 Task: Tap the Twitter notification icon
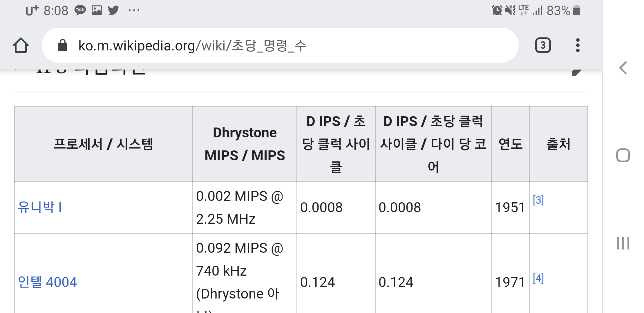tap(113, 10)
